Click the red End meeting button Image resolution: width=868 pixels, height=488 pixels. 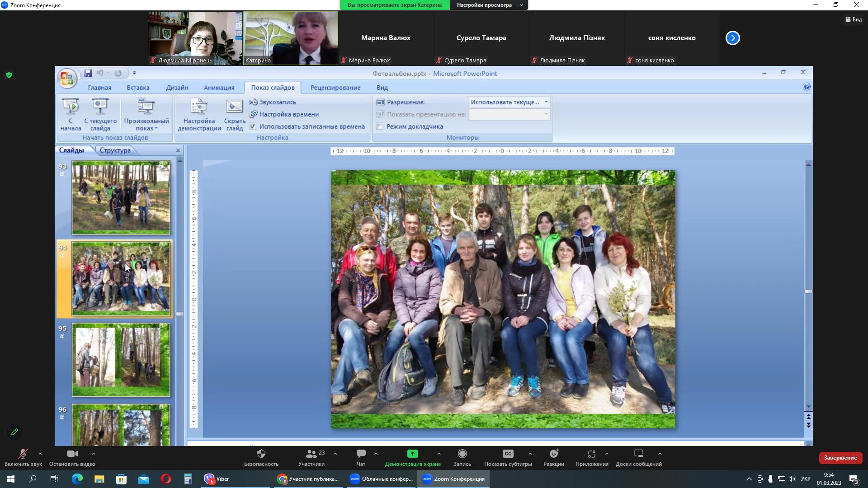point(840,458)
